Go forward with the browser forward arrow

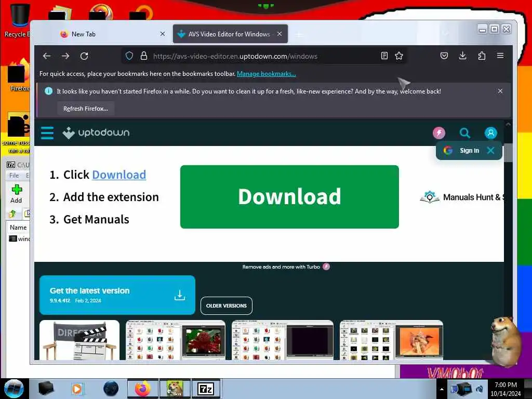coord(65,56)
